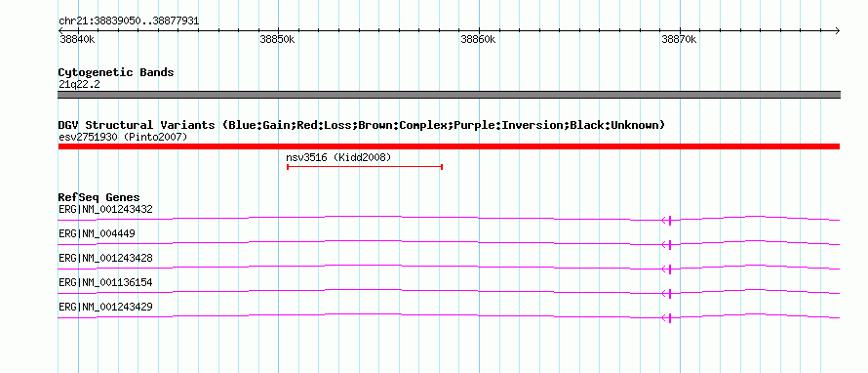Open the ERG|NM_001243428 transcript label
This screenshot has height=373, width=868.
coord(105,258)
